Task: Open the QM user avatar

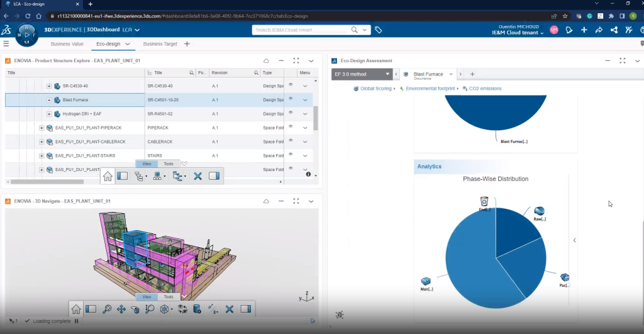Action: point(554,30)
